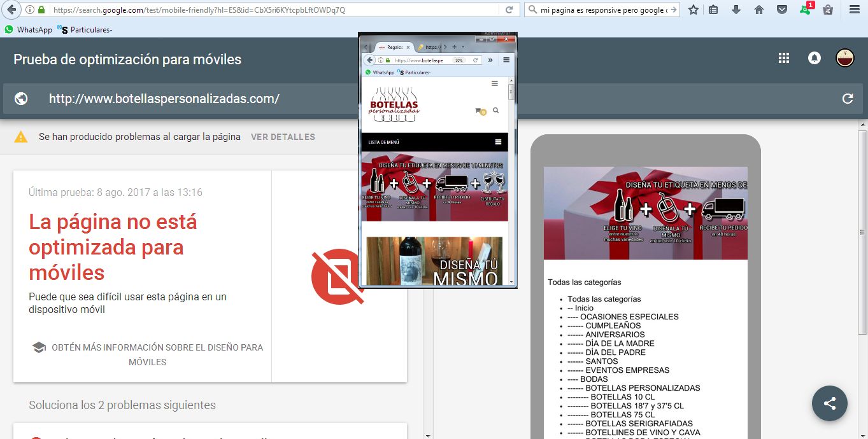Click the yellow warning triangle icon
The height and width of the screenshot is (439, 868).
coord(21,136)
